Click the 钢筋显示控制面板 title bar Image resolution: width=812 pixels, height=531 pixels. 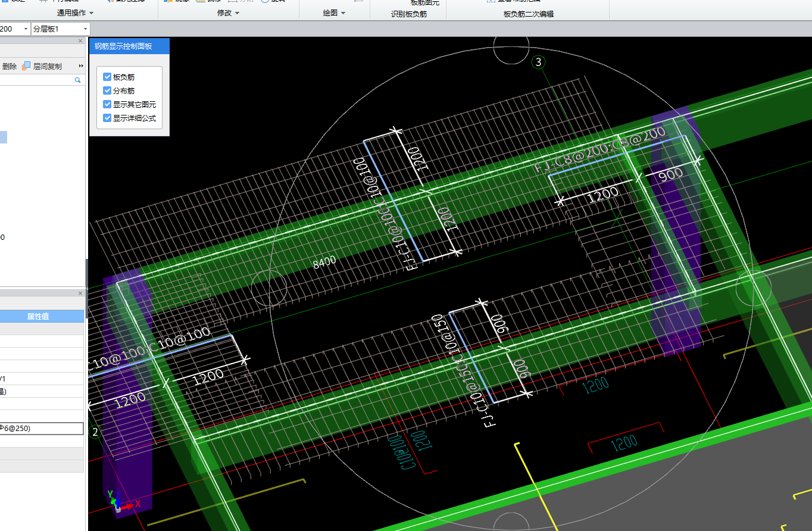(x=129, y=46)
